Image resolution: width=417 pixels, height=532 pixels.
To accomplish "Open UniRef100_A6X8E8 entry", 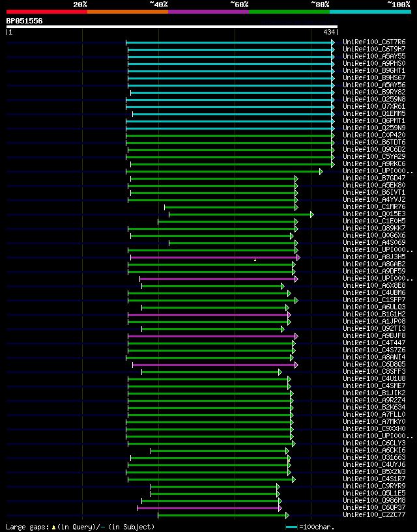I will coord(374,286).
